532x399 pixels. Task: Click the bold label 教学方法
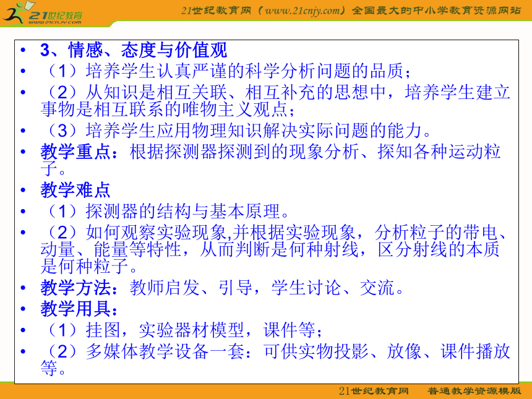[75, 288]
